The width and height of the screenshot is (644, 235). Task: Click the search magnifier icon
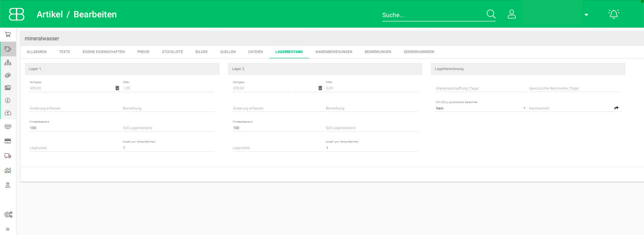pyautogui.click(x=491, y=14)
